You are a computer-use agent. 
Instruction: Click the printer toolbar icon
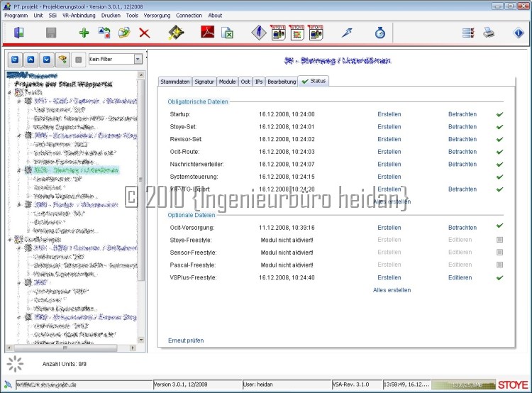[x=489, y=33]
